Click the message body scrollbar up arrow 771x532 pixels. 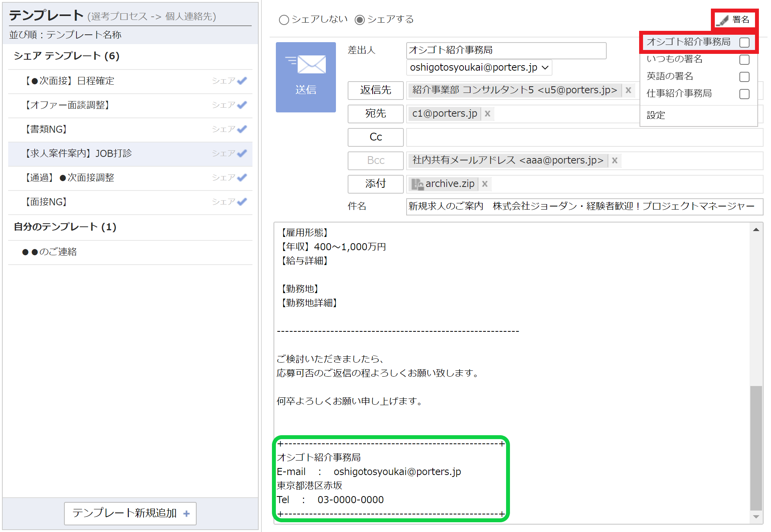(756, 230)
